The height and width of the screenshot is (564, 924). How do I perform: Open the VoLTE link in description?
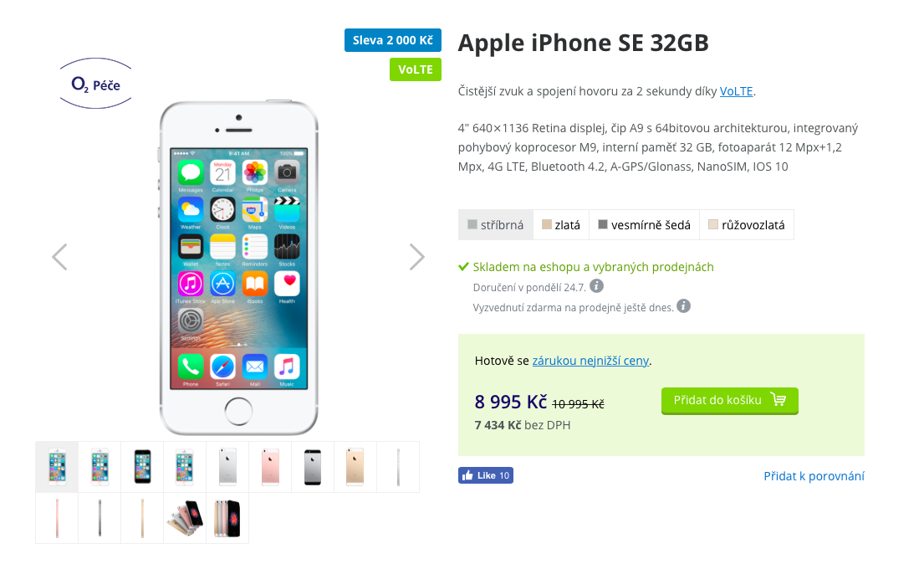(x=736, y=91)
